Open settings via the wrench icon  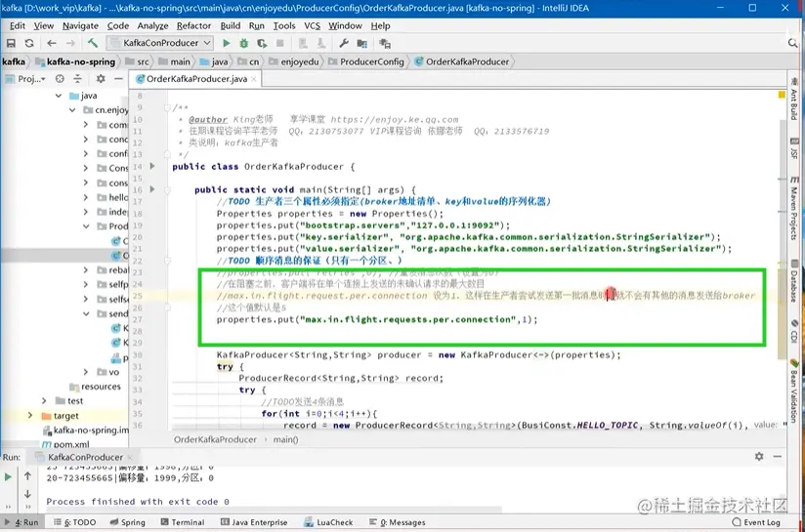(x=344, y=44)
